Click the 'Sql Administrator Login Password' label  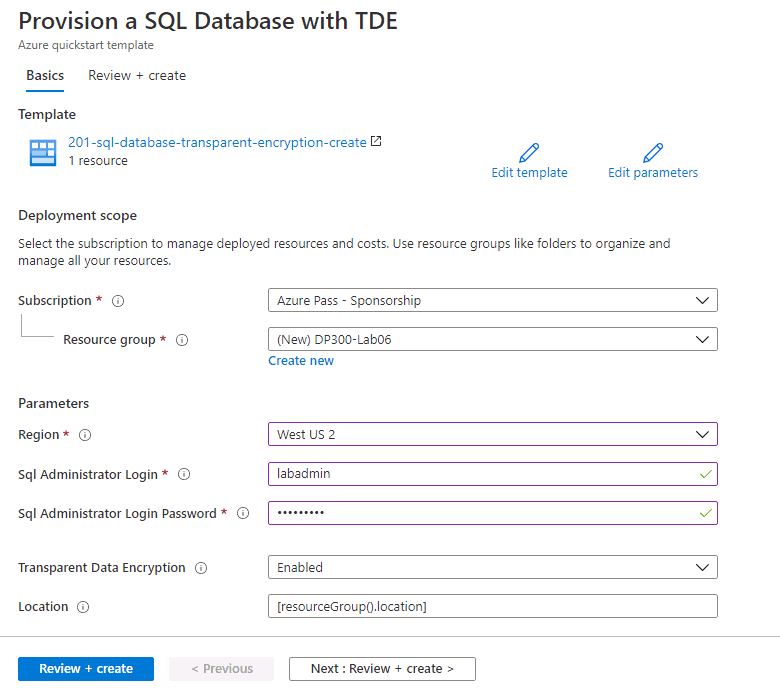(117, 513)
